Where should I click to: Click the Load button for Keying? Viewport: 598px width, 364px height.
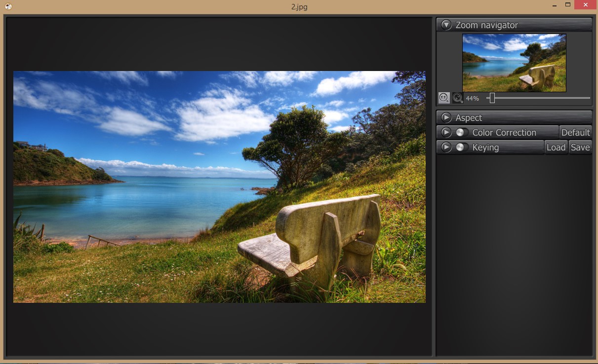click(556, 147)
